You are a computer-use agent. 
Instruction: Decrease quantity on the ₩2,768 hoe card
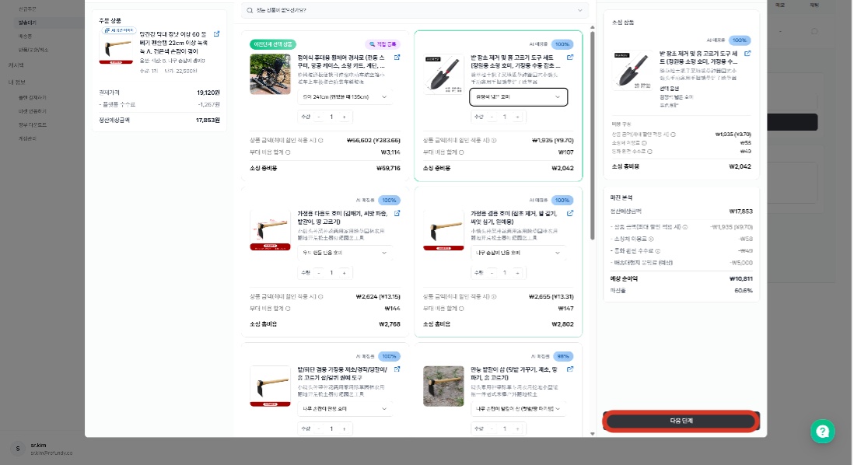[319, 273]
